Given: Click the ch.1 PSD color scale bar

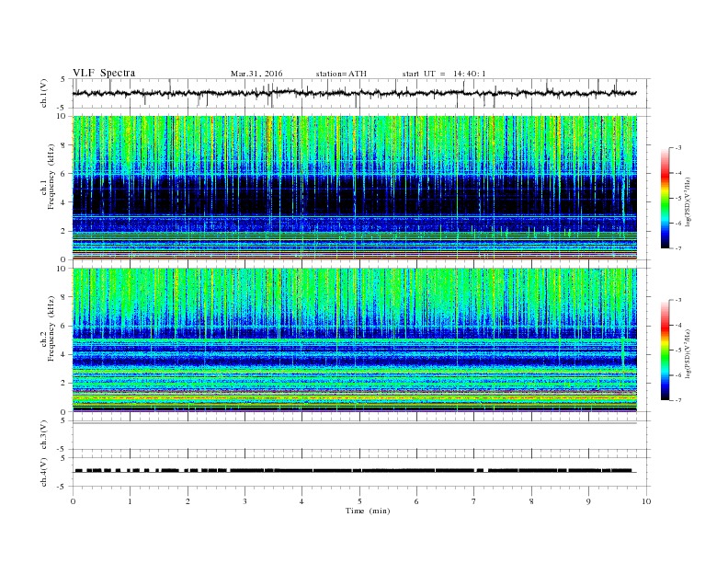Looking at the screenshot, I should (665, 199).
